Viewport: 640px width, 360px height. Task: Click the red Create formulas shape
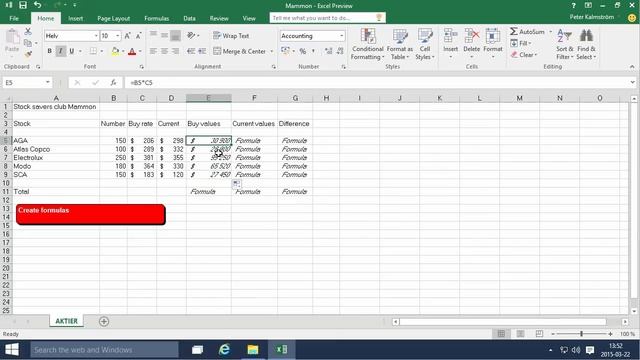[x=91, y=214]
